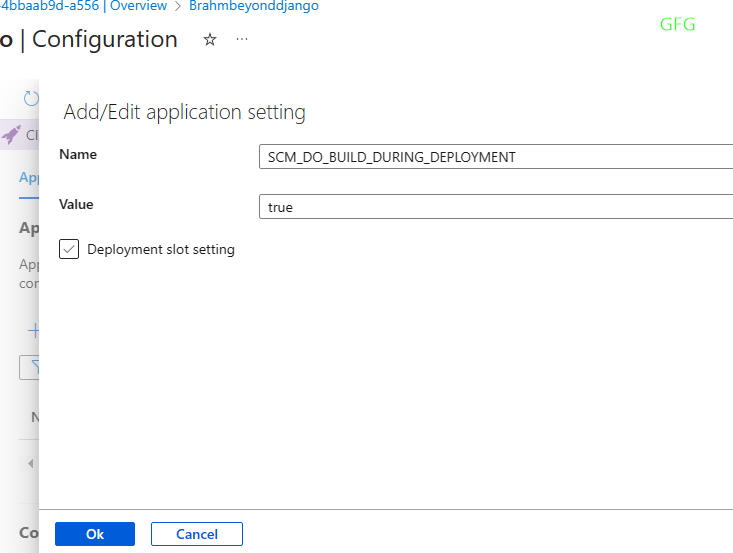Viewport: 733px width, 553px height.
Task: Click the bold Value field label
Action: pos(76,204)
